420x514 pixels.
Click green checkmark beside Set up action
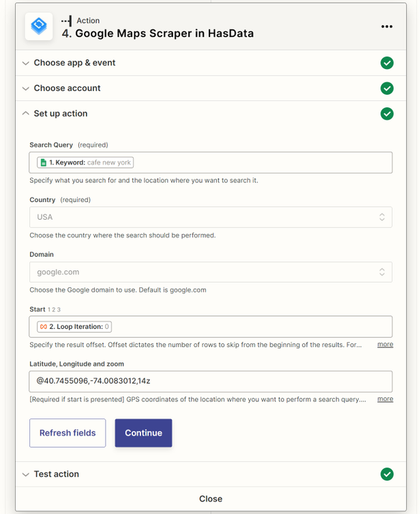(x=387, y=113)
